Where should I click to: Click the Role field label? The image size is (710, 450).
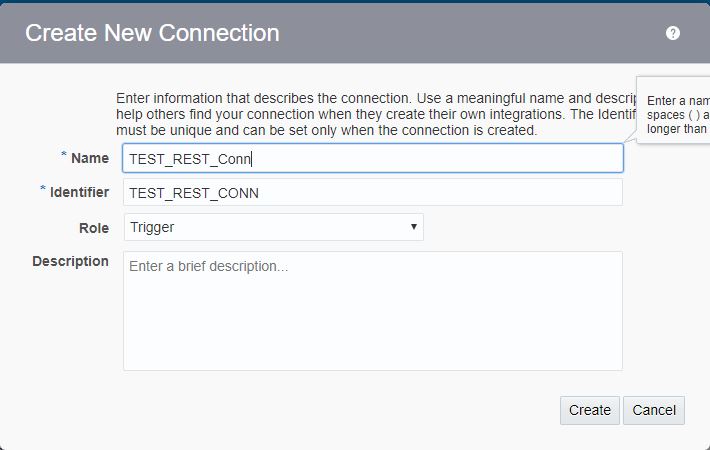click(94, 228)
